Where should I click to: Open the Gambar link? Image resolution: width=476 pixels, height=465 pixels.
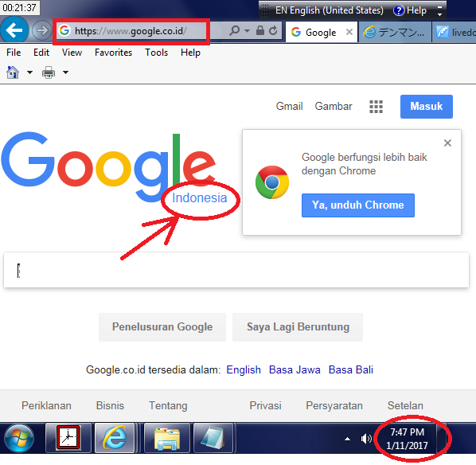coord(334,107)
